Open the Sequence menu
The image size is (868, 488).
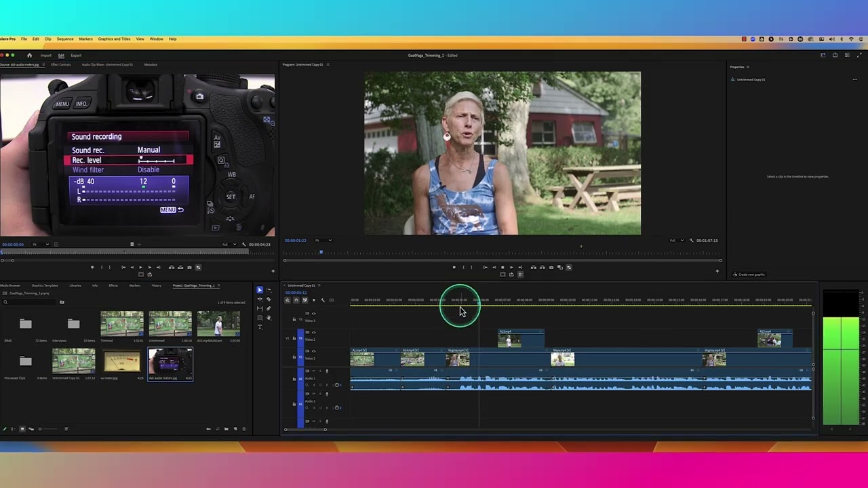pos(65,39)
